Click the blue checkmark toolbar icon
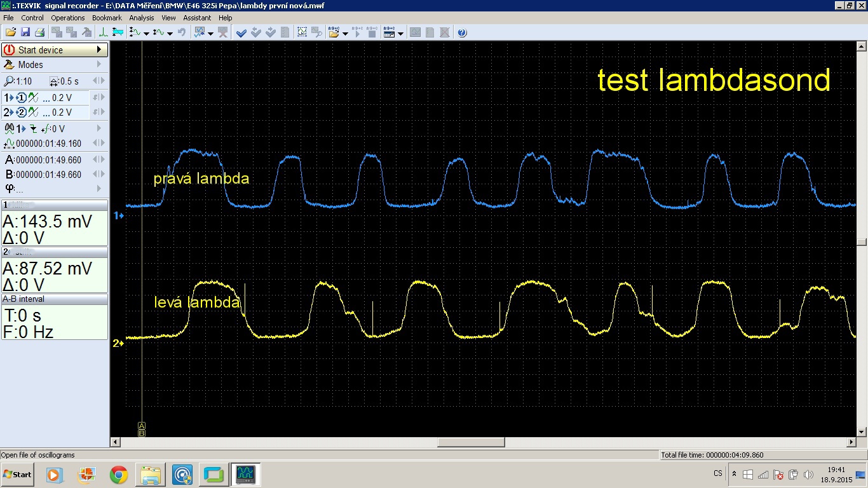 [x=241, y=33]
